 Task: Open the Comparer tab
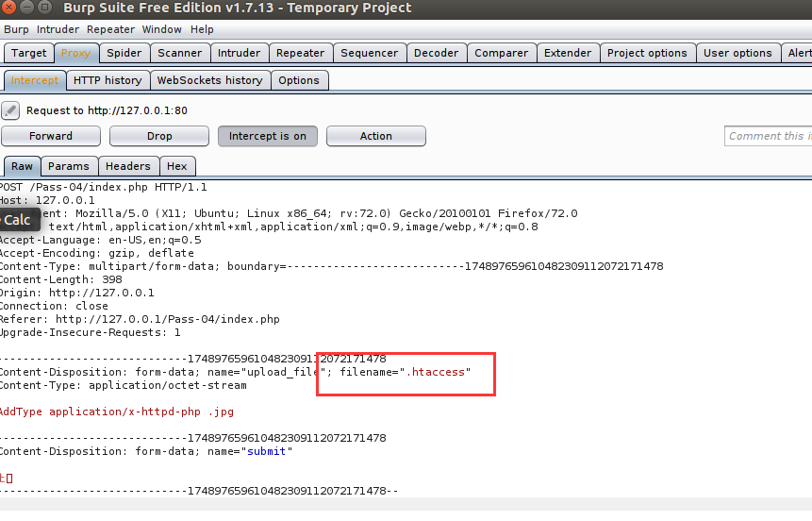point(502,53)
